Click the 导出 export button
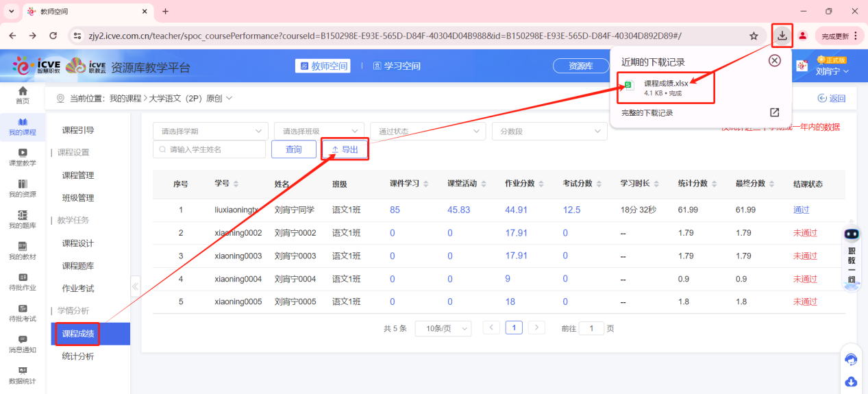The image size is (868, 394). click(x=345, y=149)
